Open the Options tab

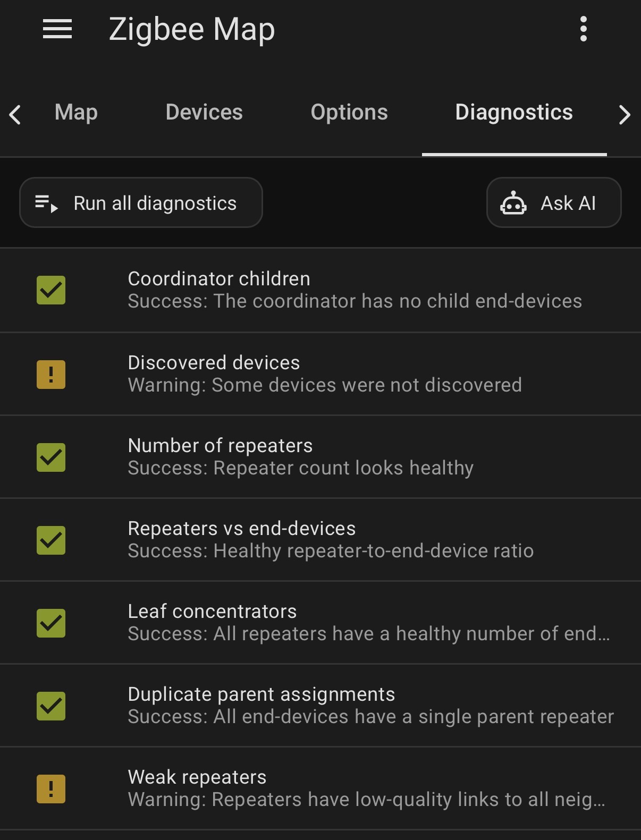click(x=349, y=113)
